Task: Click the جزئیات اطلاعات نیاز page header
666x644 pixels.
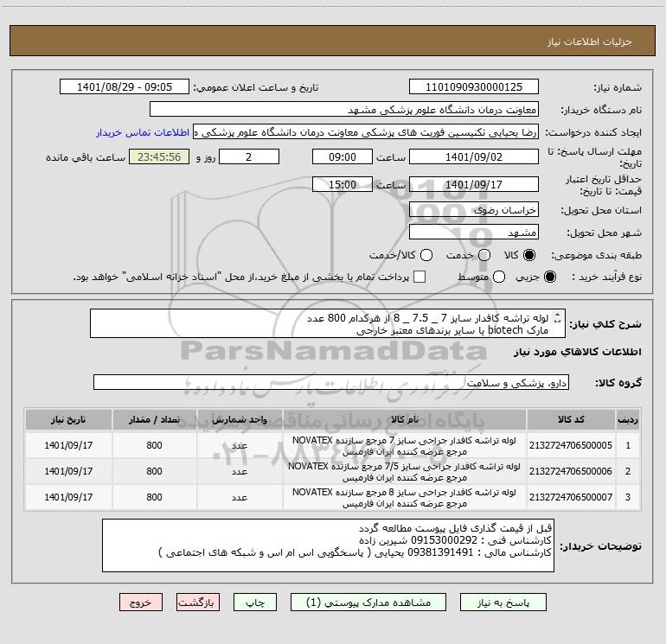Action: [589, 41]
